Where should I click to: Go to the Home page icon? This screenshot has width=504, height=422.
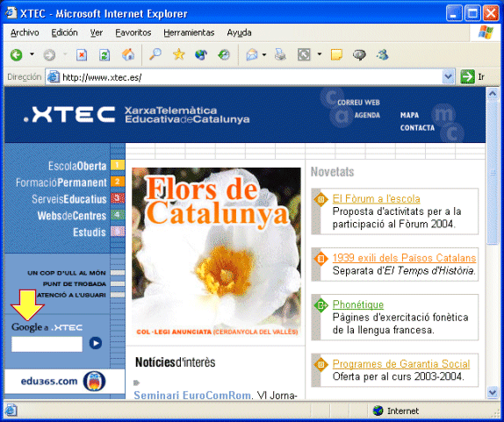click(128, 54)
